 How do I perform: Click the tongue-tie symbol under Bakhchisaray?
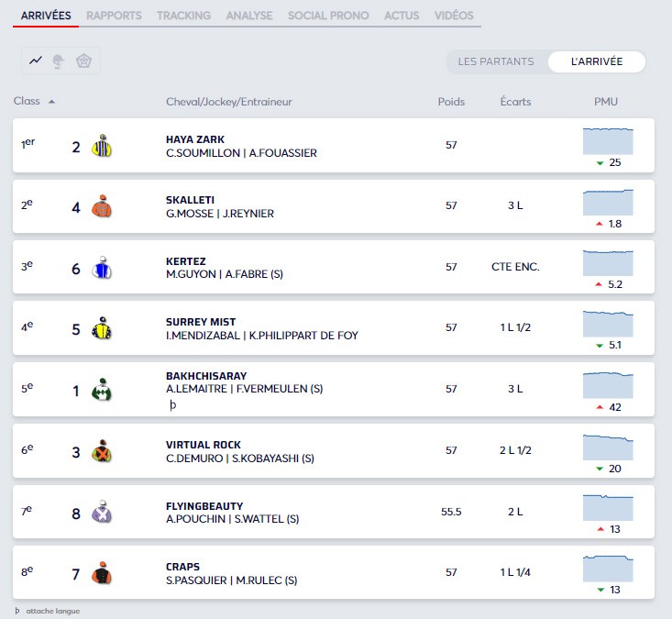click(x=171, y=404)
